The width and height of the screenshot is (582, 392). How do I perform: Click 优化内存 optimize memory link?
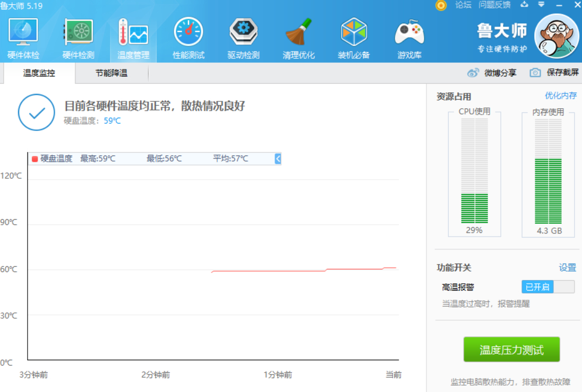[x=561, y=95]
